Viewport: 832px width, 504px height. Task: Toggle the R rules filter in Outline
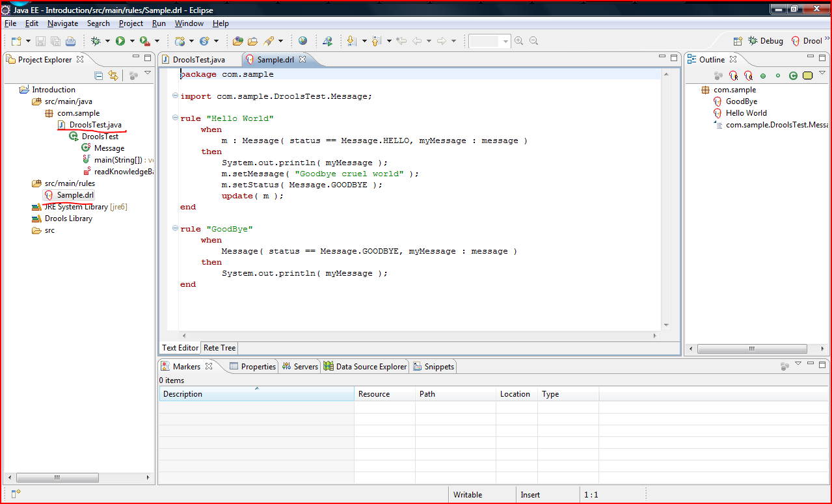click(733, 75)
